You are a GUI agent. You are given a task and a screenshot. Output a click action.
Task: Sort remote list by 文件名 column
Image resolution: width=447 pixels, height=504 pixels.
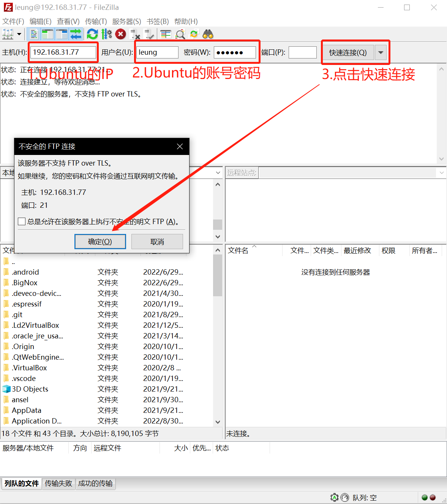[254, 250]
